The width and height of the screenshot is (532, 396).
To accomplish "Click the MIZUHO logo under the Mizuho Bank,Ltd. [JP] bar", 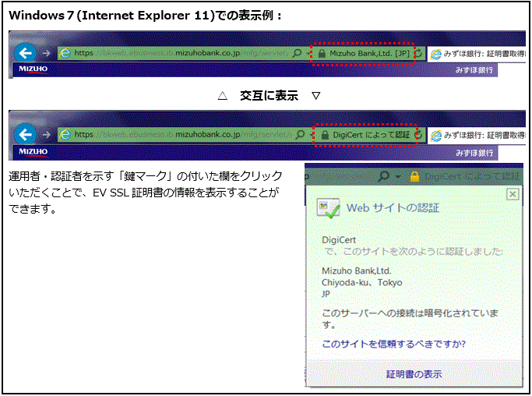I will coord(33,69).
